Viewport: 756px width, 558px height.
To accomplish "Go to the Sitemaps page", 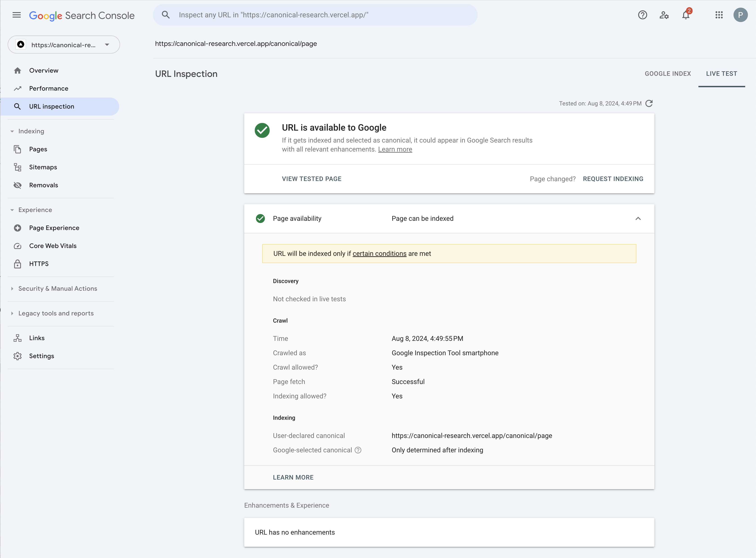I will 43,167.
